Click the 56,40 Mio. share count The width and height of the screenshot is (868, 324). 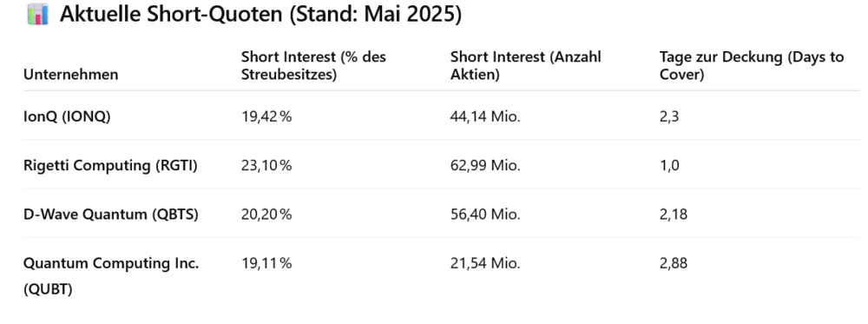[485, 215]
